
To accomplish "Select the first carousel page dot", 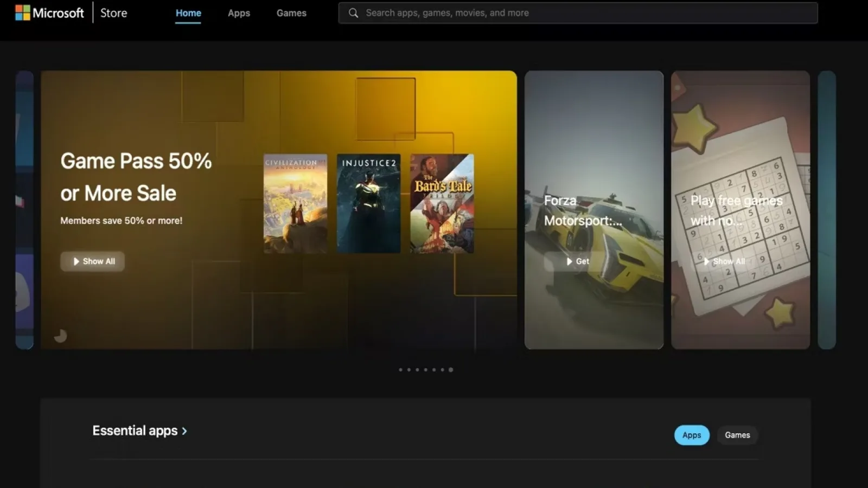I will pos(400,370).
